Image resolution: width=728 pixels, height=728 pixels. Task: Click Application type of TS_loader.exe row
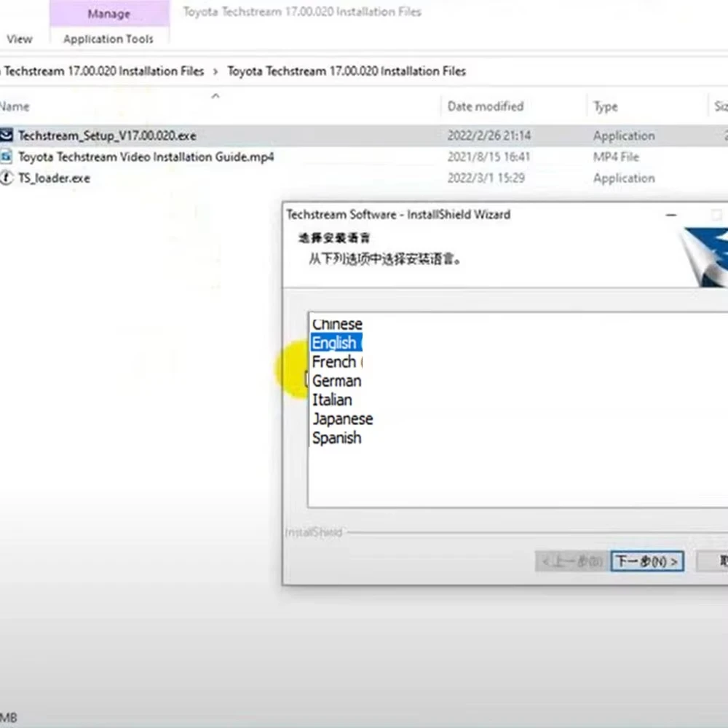coord(624,178)
